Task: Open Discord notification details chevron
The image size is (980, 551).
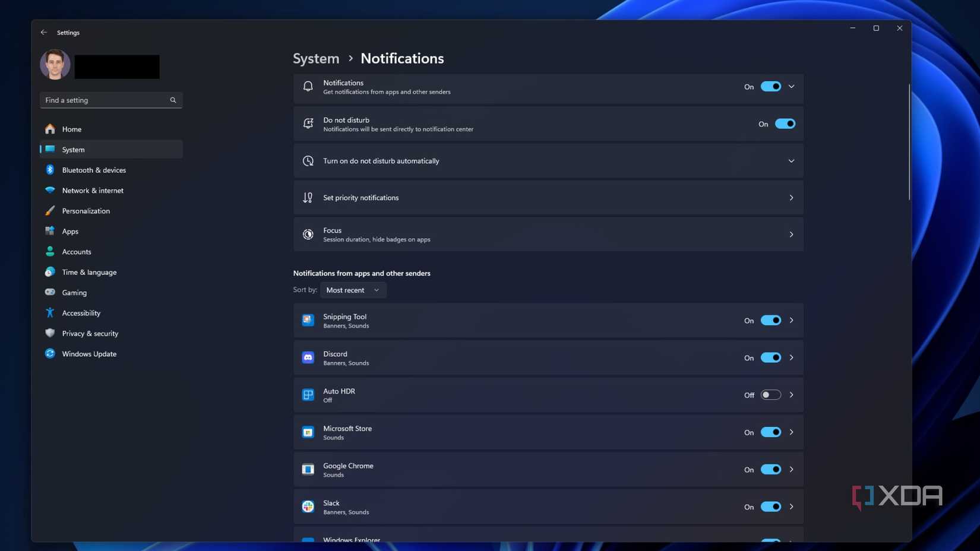Action: tap(791, 357)
